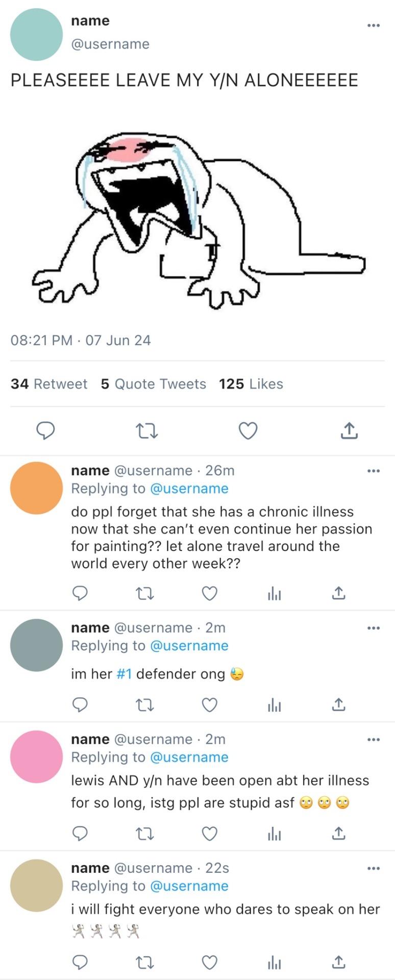This screenshot has height=980, width=395.
Task: Reply to the 'lewis AND y/n' comment
Action: pyautogui.click(x=80, y=834)
